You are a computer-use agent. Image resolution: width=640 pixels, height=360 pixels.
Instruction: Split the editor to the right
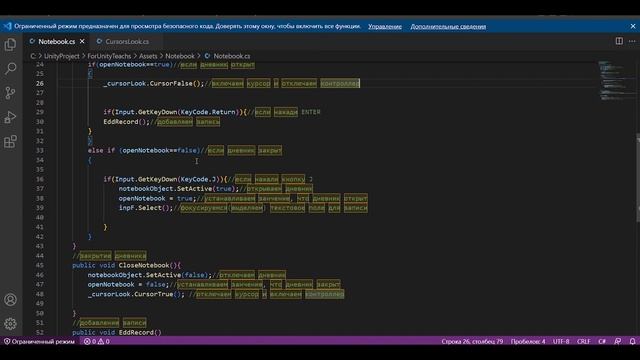[x=619, y=41]
